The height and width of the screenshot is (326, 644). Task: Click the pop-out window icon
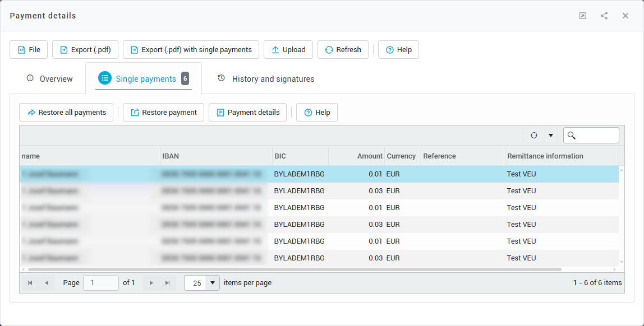(x=583, y=16)
